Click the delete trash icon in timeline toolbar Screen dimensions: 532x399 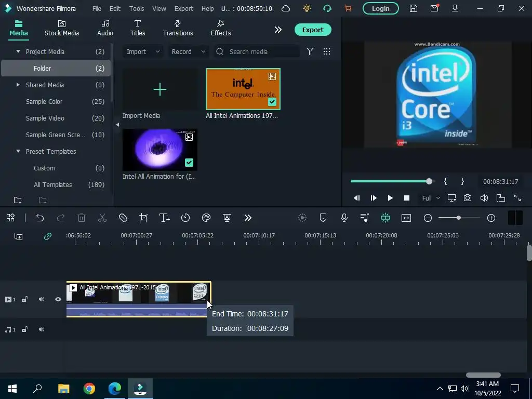(82, 218)
